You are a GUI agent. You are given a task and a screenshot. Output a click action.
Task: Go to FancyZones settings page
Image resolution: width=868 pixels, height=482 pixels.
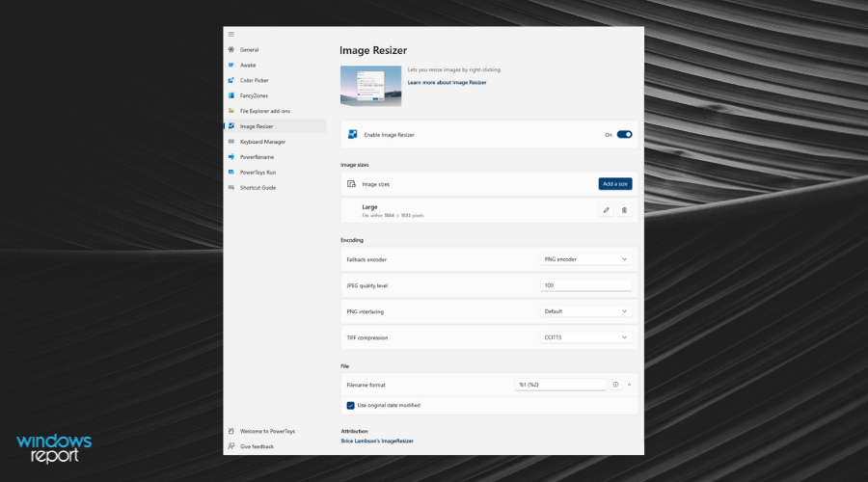(254, 95)
